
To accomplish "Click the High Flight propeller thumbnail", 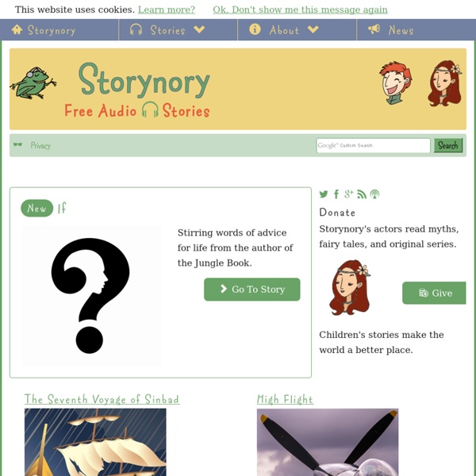I will pyautogui.click(x=328, y=442).
